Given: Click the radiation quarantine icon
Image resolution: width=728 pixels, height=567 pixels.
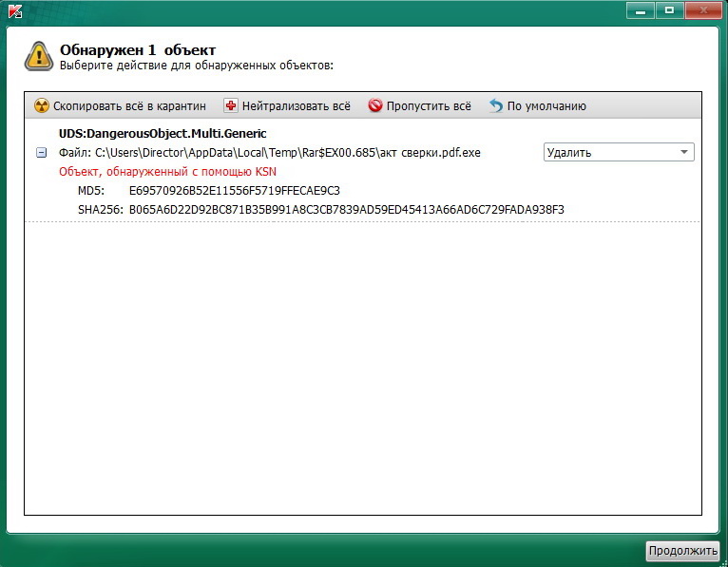Looking at the screenshot, I should click(41, 105).
